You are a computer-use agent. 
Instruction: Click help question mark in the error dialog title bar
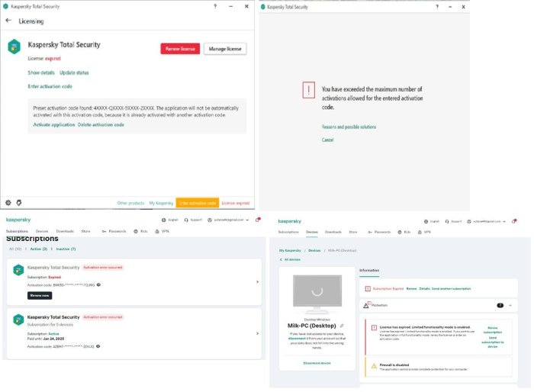[437, 7]
